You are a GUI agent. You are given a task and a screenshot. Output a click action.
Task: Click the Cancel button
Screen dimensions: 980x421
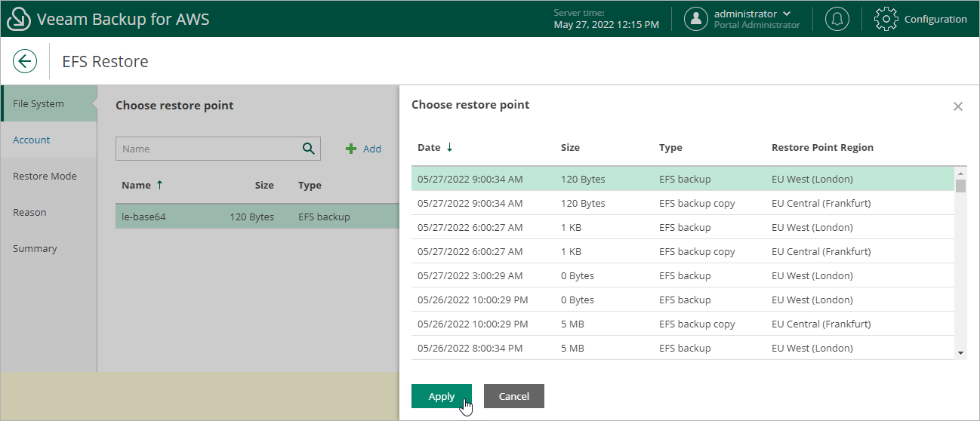514,396
